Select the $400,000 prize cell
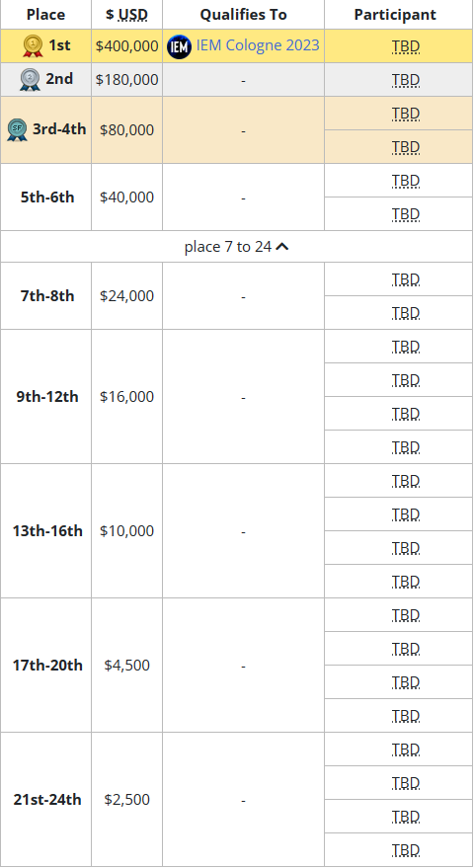This screenshot has height=868, width=474. 126,46
